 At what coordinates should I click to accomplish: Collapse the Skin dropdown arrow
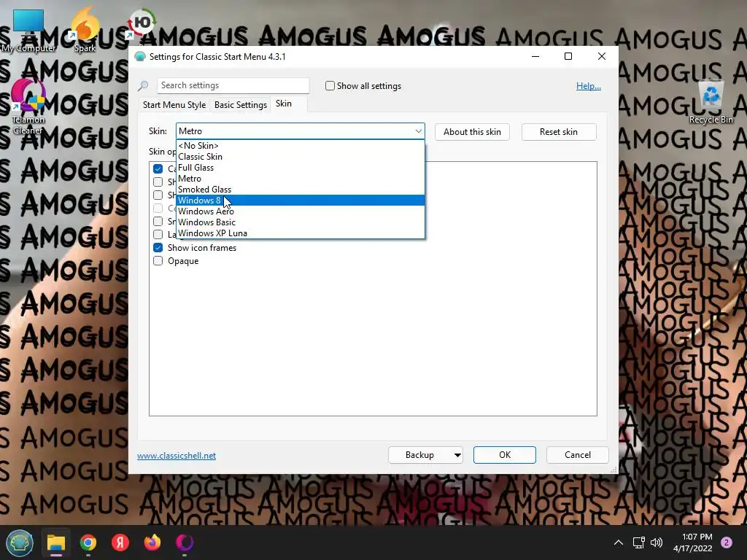tap(418, 131)
